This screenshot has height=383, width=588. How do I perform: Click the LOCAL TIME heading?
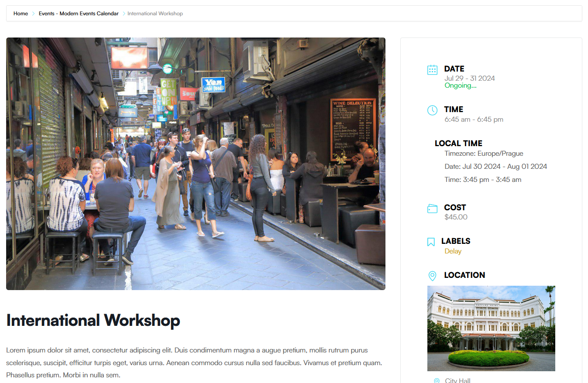pyautogui.click(x=458, y=143)
